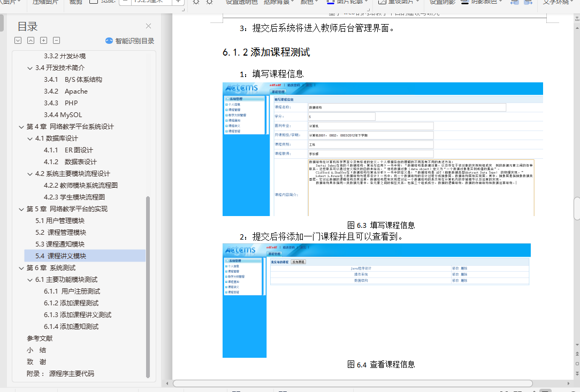Open the 颜色 dropdown in picture toolbar
This screenshot has width=580, height=392.
click(x=309, y=2)
